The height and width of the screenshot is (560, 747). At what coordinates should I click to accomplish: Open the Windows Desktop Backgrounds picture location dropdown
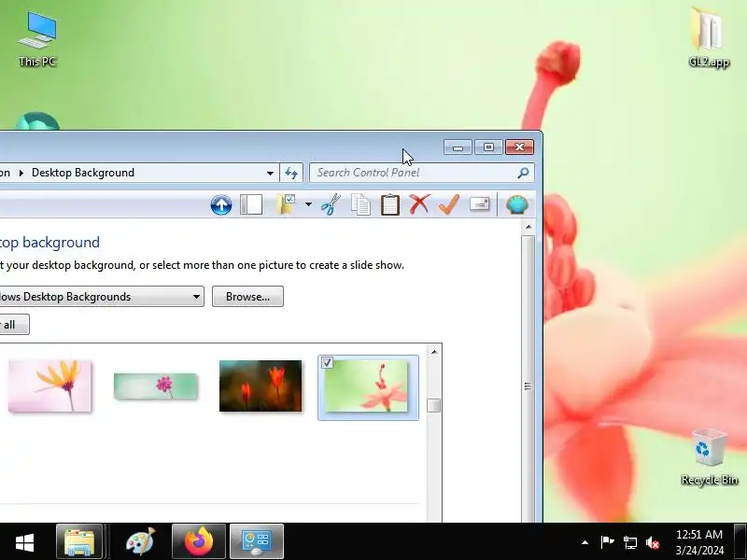pyautogui.click(x=102, y=297)
